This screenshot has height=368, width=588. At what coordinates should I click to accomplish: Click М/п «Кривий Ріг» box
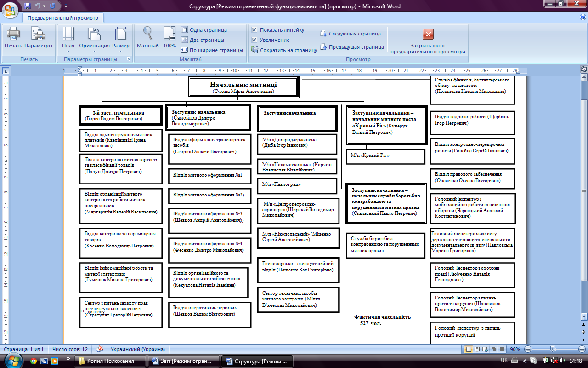click(x=385, y=156)
